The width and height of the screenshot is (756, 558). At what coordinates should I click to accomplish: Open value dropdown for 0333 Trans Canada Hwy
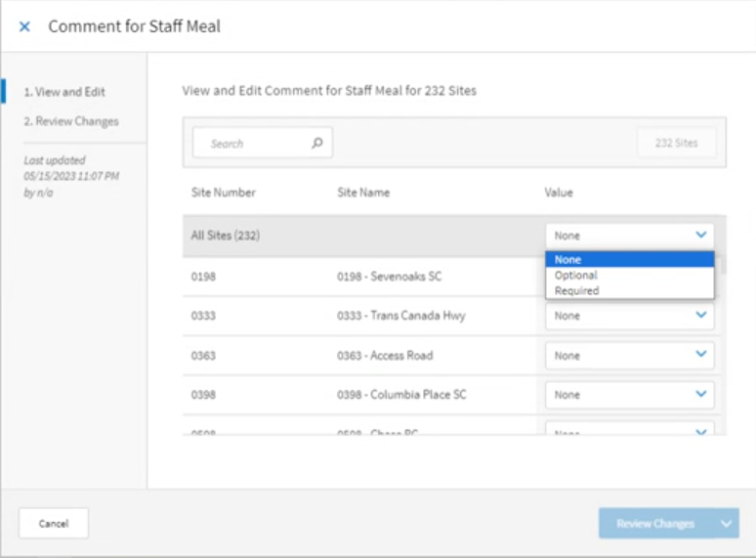(630, 316)
